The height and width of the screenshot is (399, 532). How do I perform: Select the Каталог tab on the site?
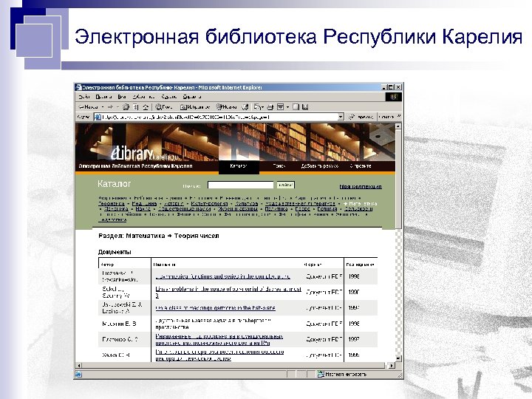(239, 166)
